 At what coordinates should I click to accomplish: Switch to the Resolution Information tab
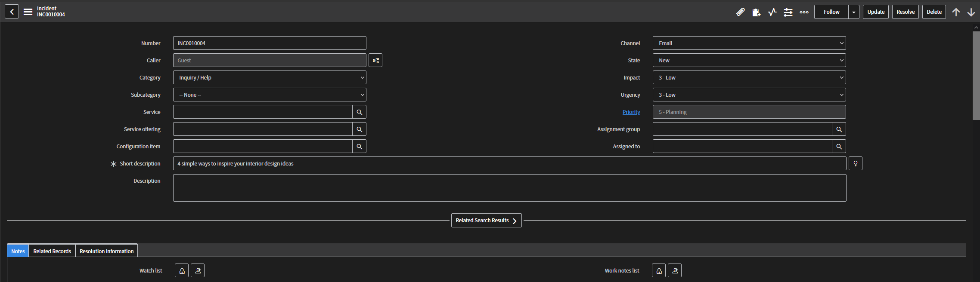tap(106, 251)
